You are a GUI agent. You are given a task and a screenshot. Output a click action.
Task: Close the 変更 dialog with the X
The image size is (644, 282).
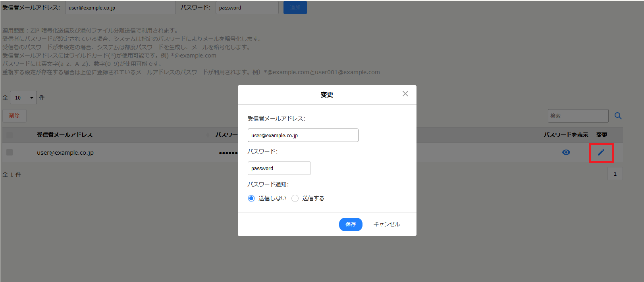click(405, 94)
